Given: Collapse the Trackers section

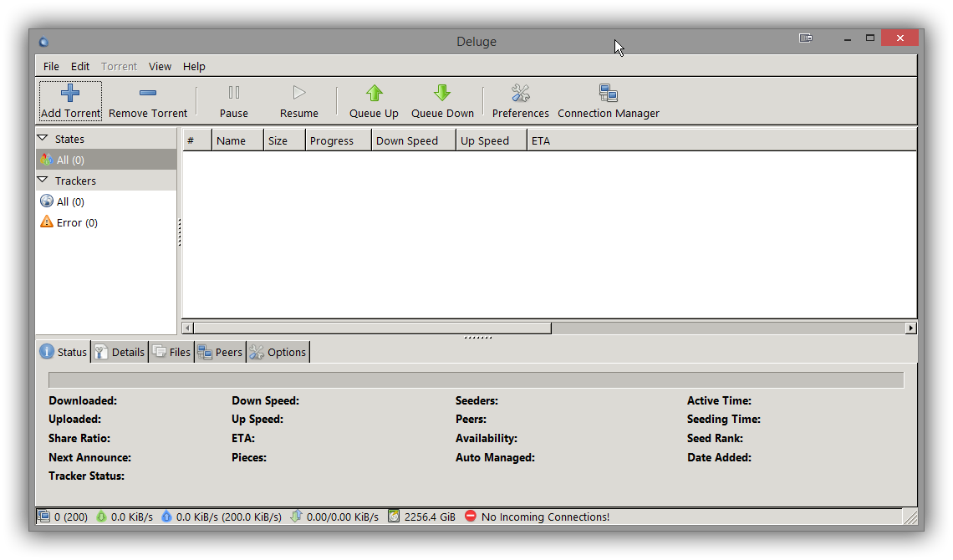Looking at the screenshot, I should pyautogui.click(x=43, y=181).
